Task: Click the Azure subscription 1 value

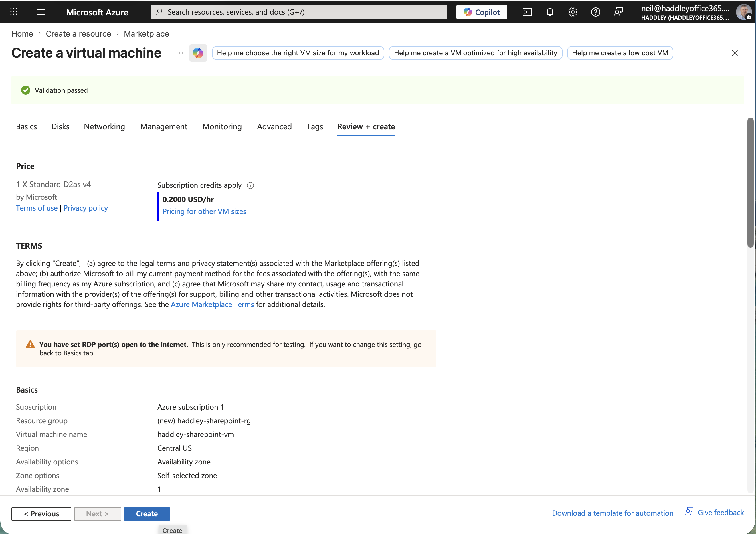Action: [x=191, y=407]
